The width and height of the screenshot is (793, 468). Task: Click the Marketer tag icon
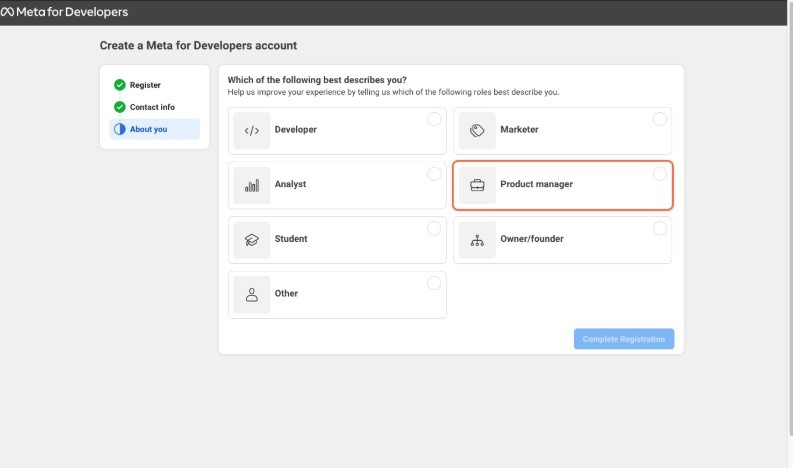[477, 131]
